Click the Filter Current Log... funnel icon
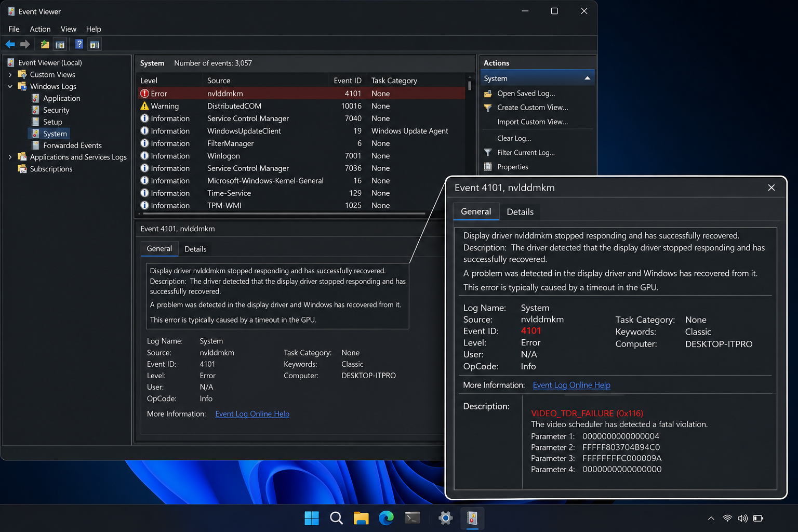 pyautogui.click(x=488, y=153)
